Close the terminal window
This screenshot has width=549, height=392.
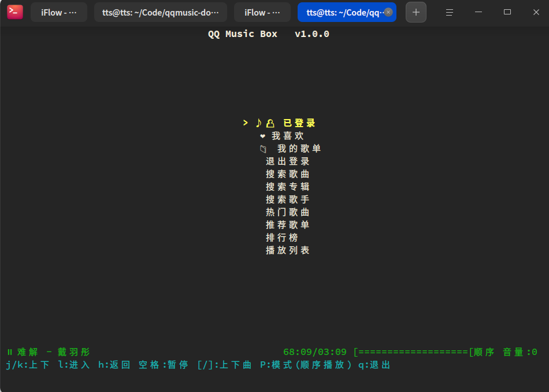pos(536,12)
